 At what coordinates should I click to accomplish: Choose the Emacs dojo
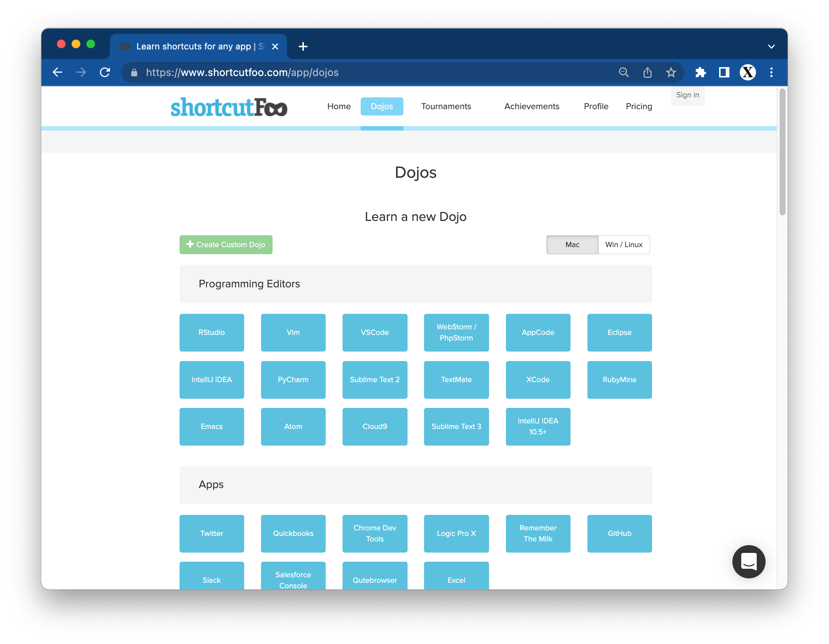(x=212, y=427)
